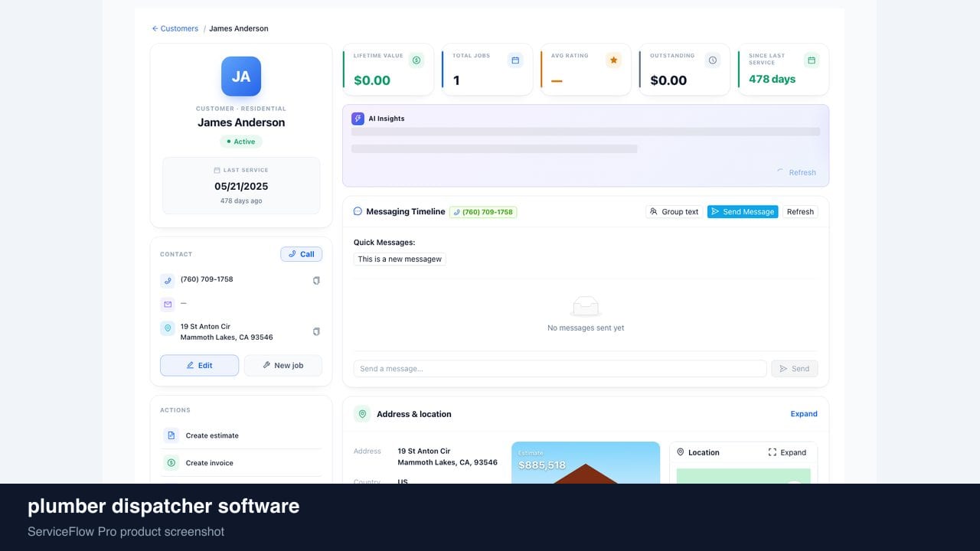Click the Lifetime Value dollar icon
Viewport: 980px width, 551px height.
[416, 60]
